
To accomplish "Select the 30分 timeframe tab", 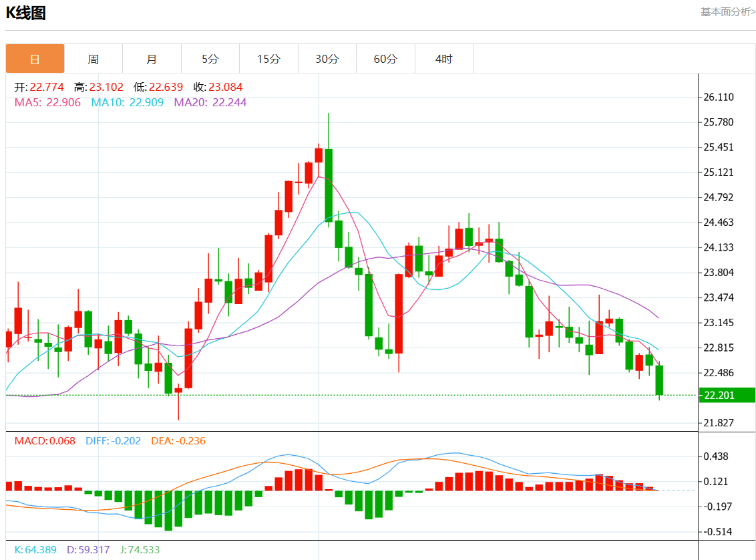I will tap(327, 59).
